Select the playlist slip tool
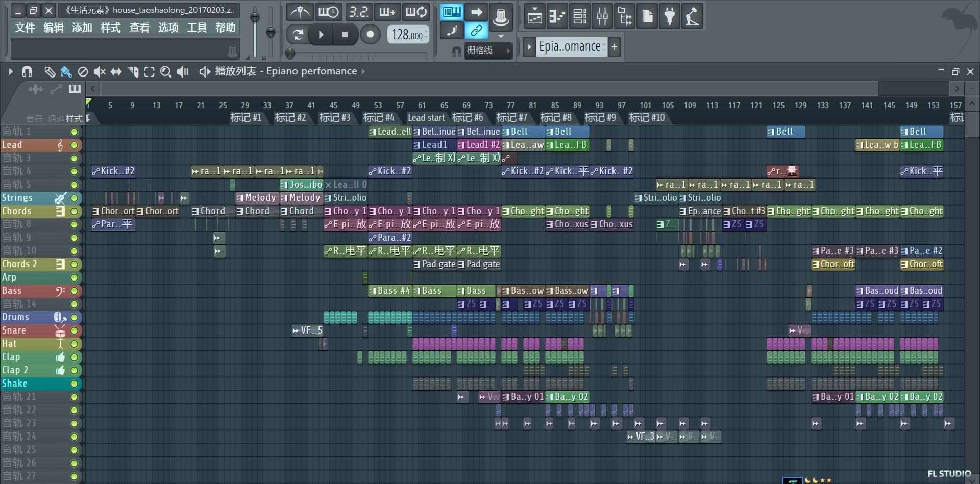The image size is (980, 484). 116,72
